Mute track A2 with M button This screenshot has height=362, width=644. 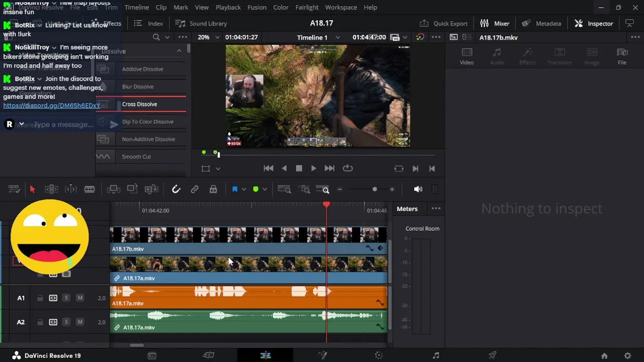point(79,322)
